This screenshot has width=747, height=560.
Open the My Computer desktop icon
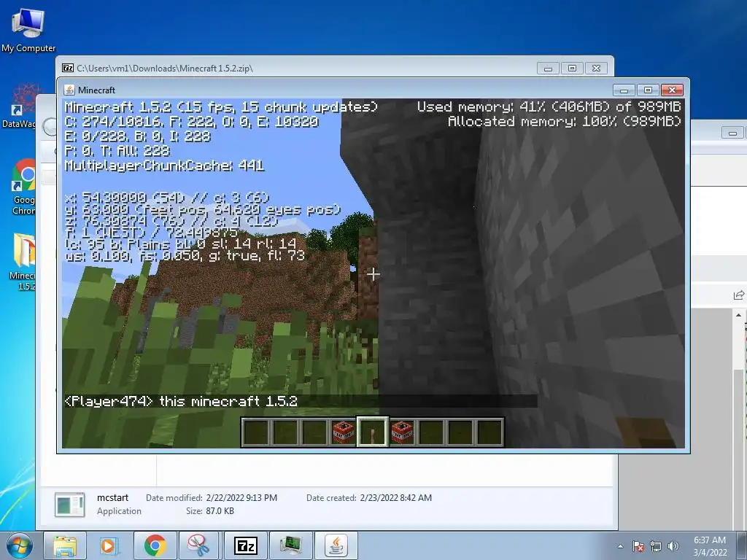coord(28,30)
